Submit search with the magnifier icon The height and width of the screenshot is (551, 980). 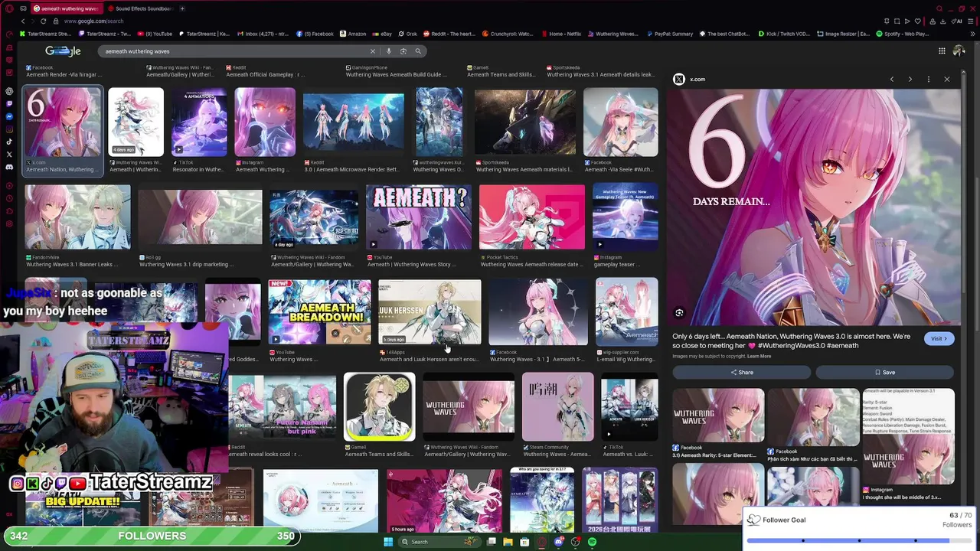(418, 51)
